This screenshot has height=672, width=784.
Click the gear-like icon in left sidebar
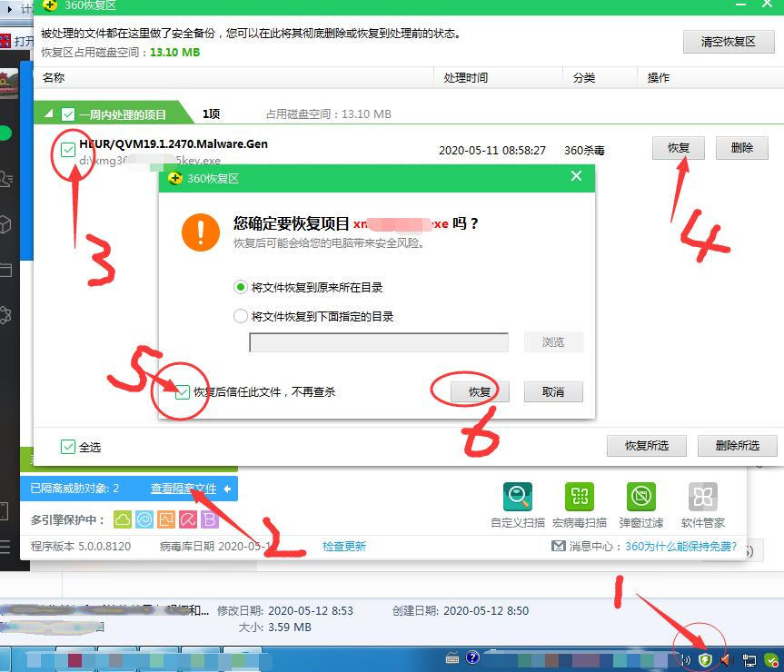5,315
